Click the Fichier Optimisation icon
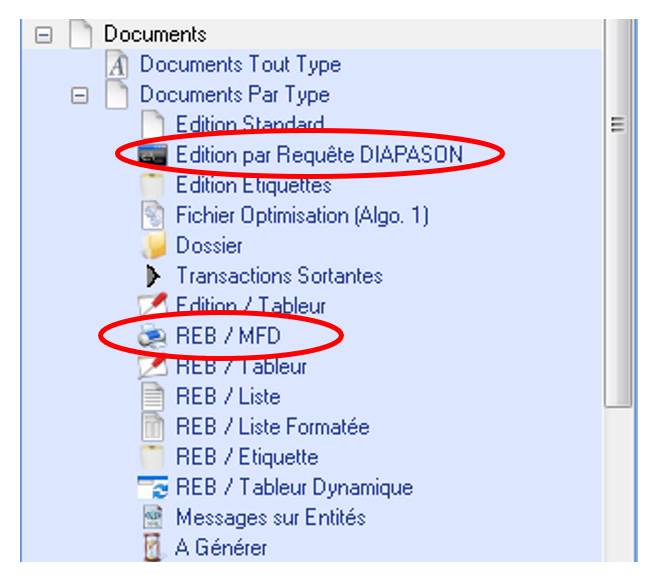Viewport: 665px width, 581px height. point(152,215)
